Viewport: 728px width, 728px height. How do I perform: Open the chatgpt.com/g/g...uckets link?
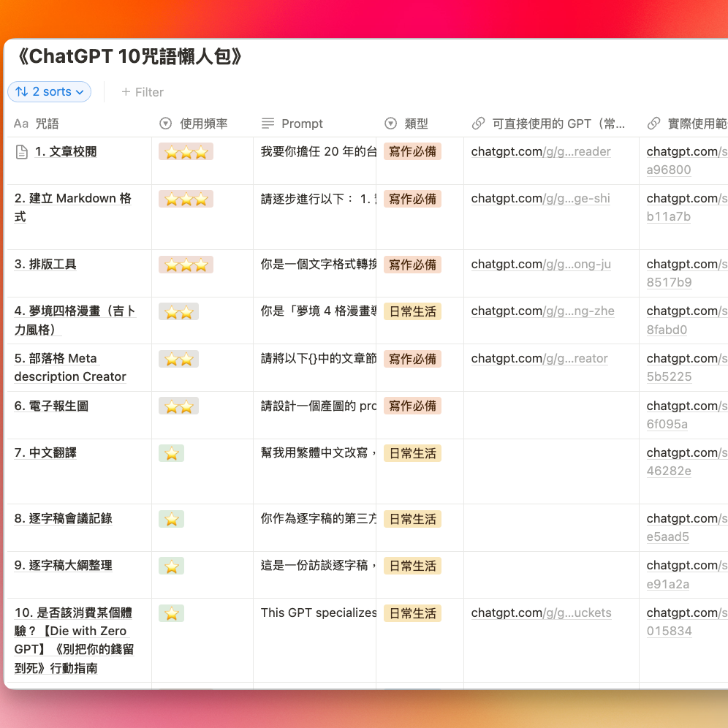[542, 613]
